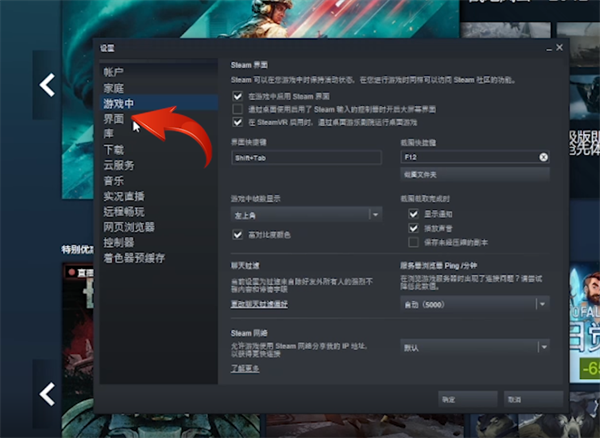Open the Steam networking 默认 dropdown
Screen dimensions: 600x438
(475, 347)
